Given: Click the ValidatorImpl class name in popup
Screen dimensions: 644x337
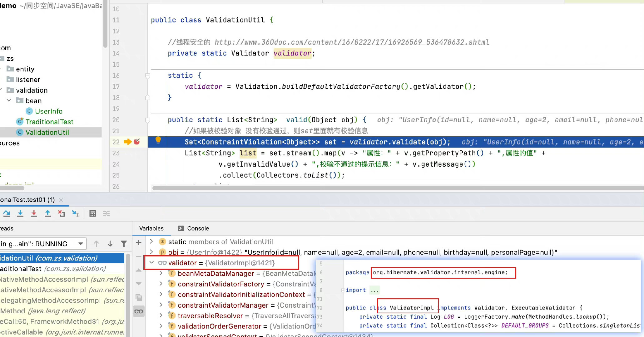Looking at the screenshot, I should 411,308.
